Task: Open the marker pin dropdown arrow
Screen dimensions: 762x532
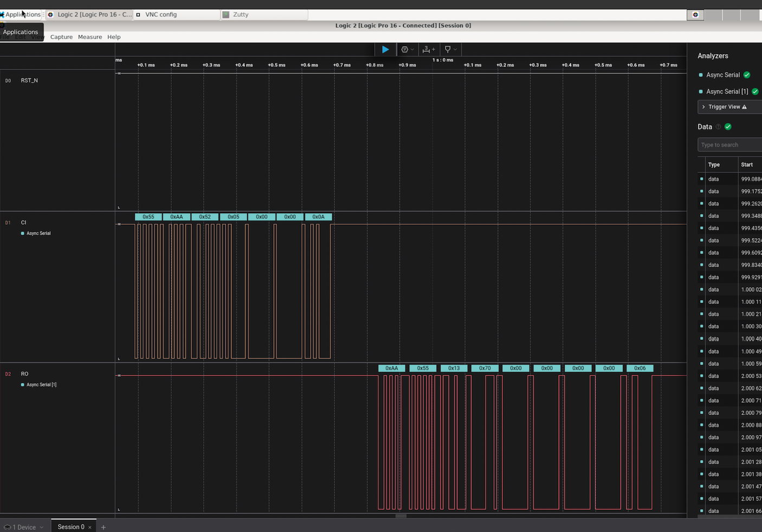Action: click(x=455, y=49)
